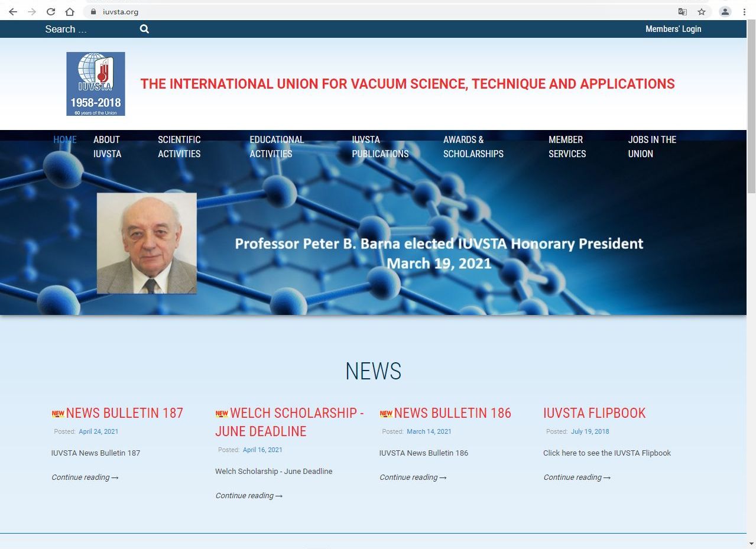Image resolution: width=756 pixels, height=549 pixels.
Task: Open the JOBS IN THE UNION menu
Action: click(x=652, y=147)
